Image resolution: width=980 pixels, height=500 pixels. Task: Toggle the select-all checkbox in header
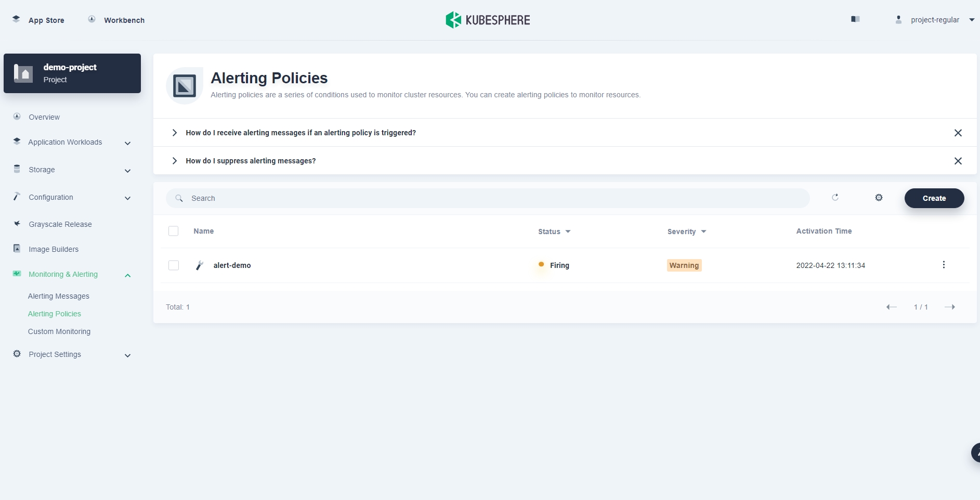coord(174,231)
